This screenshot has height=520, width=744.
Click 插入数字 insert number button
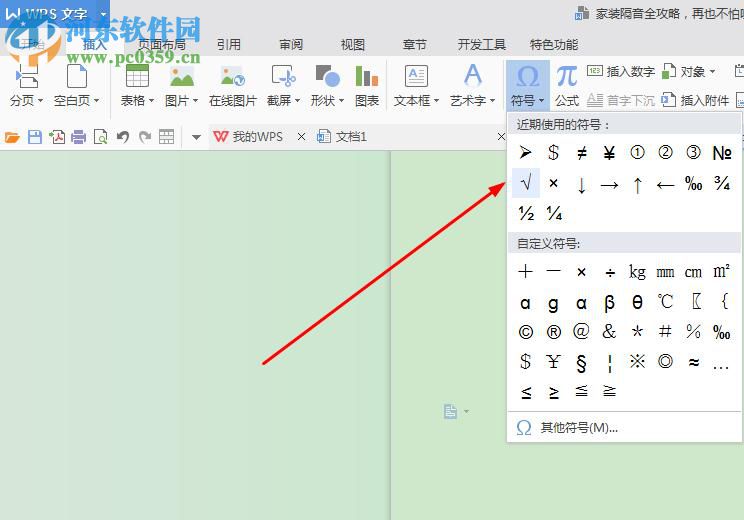pos(621,72)
